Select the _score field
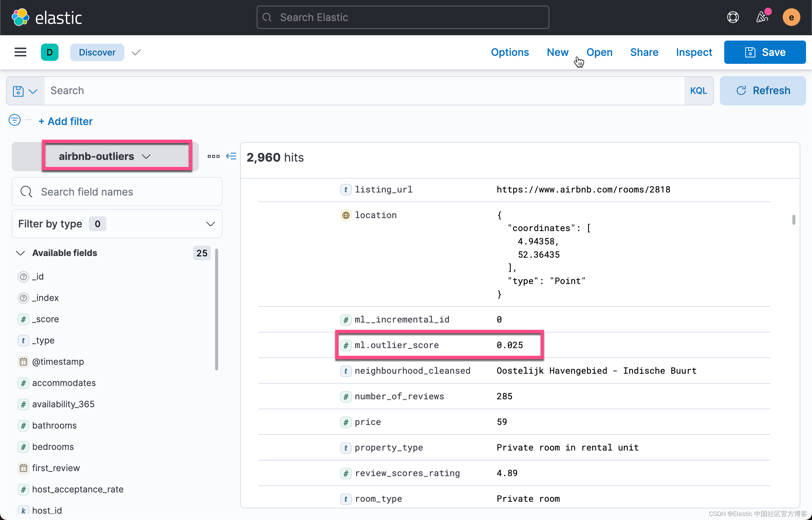Screen dimensions: 812x520 (46, 320)
